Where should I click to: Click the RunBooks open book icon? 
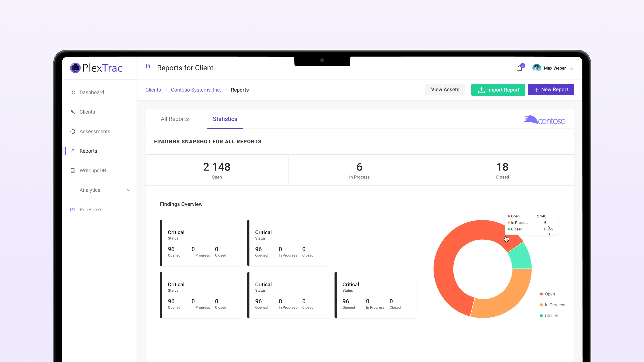pos(73,210)
